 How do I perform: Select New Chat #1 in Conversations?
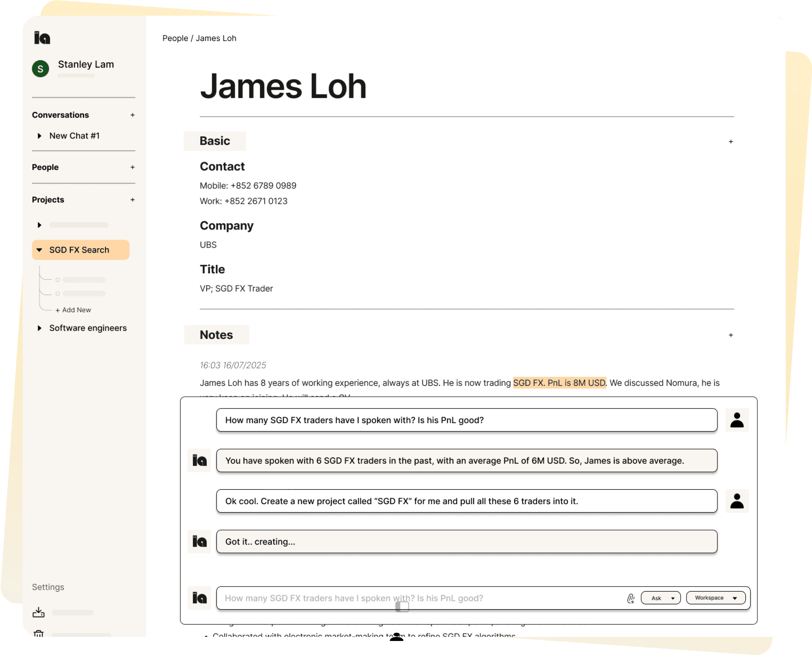74,135
